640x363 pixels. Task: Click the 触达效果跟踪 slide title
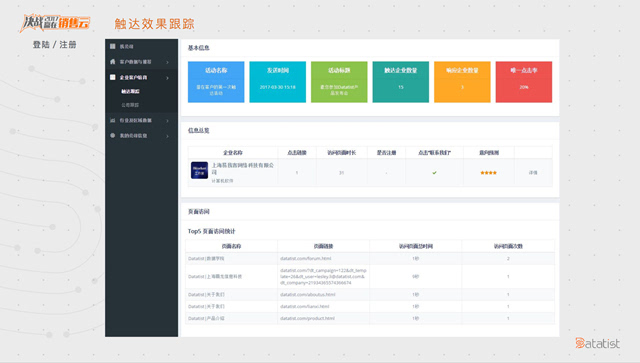point(154,24)
